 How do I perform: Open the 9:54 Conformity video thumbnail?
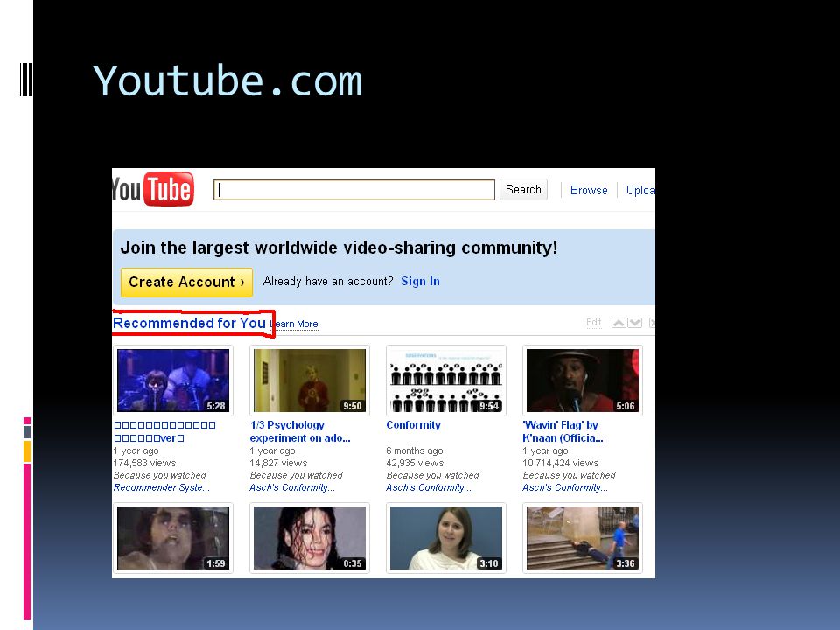point(446,381)
